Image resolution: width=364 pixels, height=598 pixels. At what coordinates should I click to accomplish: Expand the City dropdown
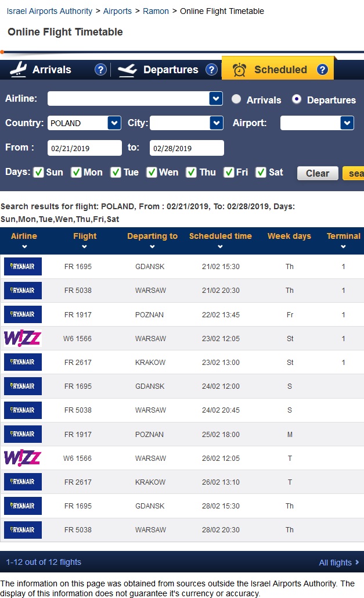(x=217, y=123)
